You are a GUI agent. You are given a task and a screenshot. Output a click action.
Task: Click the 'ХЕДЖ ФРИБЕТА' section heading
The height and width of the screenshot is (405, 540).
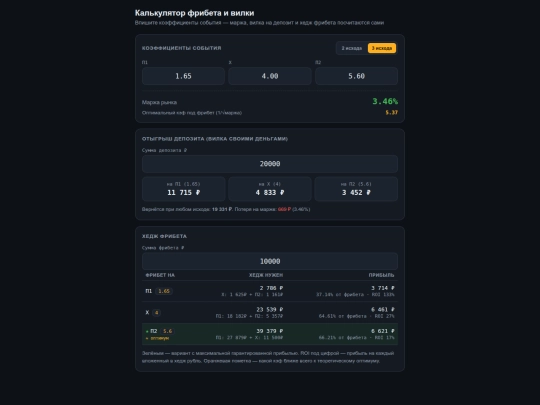tap(164, 236)
